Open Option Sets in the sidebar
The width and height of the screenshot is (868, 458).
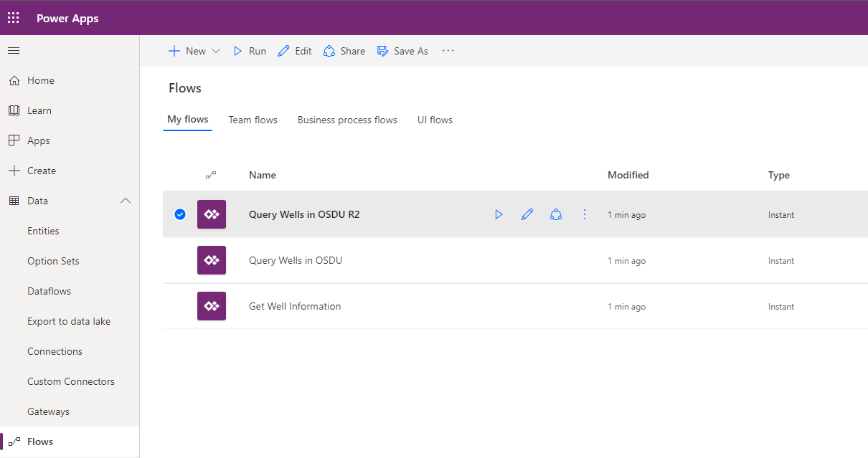[53, 261]
